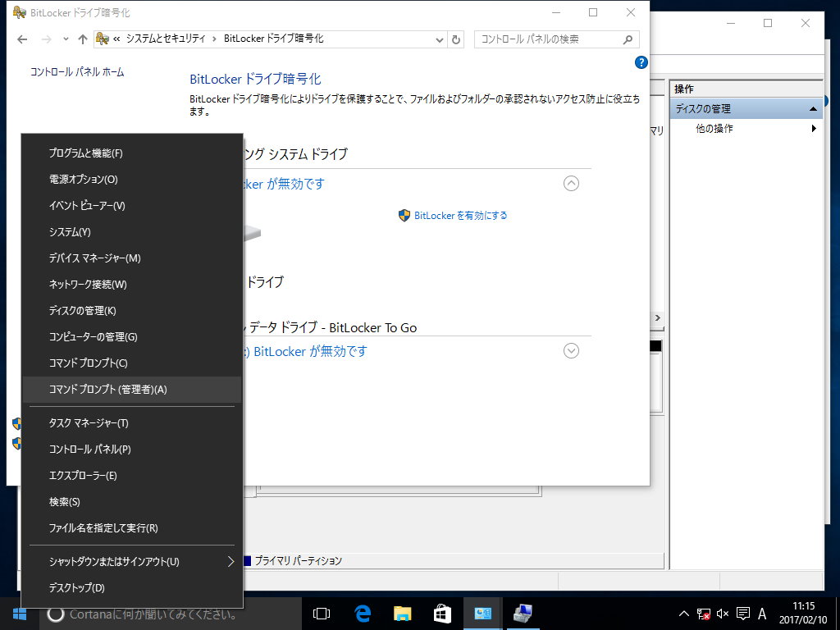This screenshot has width=840, height=630.
Task: Expand シャットダウンまたはサインアウト submenu
Action: (132, 561)
